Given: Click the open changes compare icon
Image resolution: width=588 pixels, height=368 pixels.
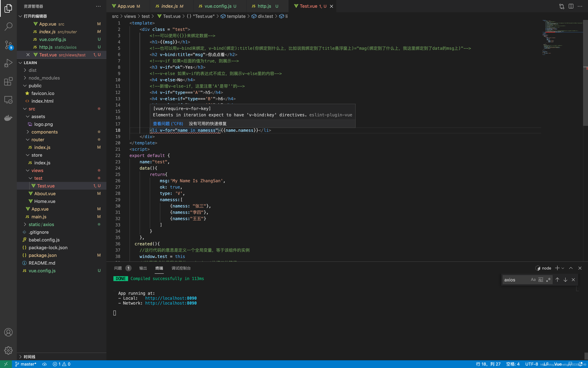Looking at the screenshot, I should [562, 6].
